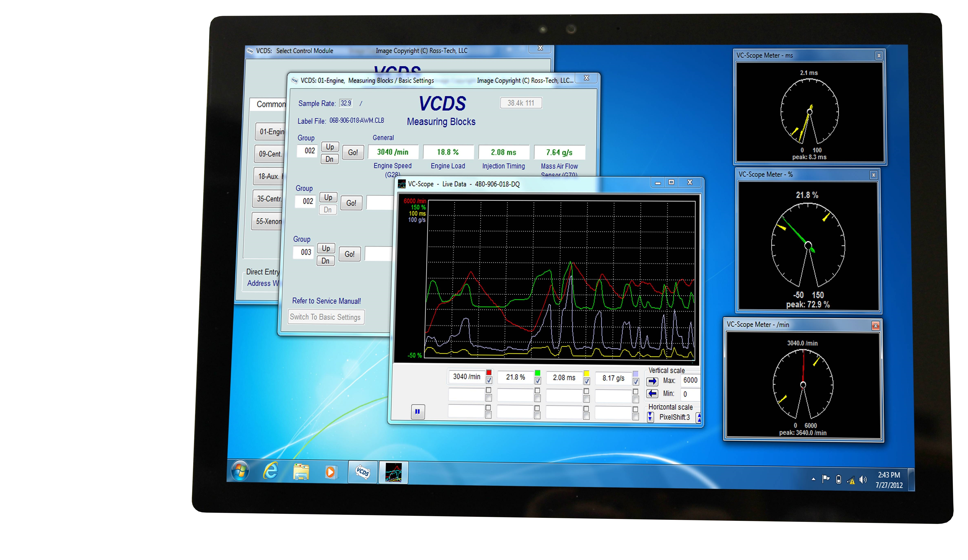Minimize the VC-Scope Live Data window
Screen dimensions: 968x560
(658, 183)
